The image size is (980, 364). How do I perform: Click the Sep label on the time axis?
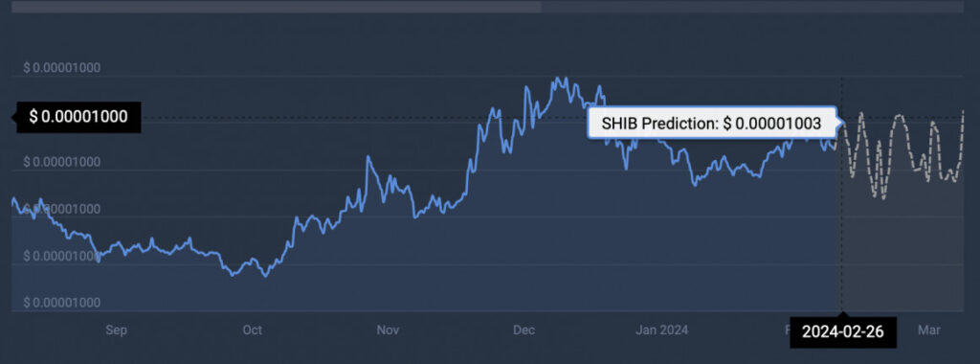coord(116,330)
